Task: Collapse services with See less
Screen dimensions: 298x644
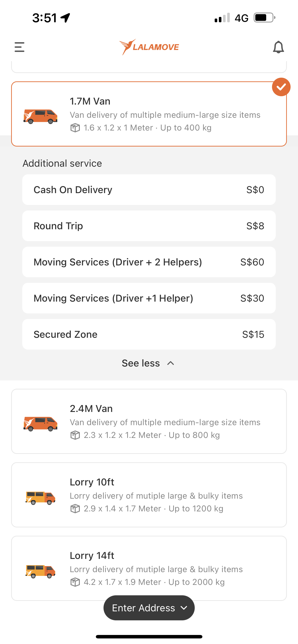Action: (x=148, y=363)
